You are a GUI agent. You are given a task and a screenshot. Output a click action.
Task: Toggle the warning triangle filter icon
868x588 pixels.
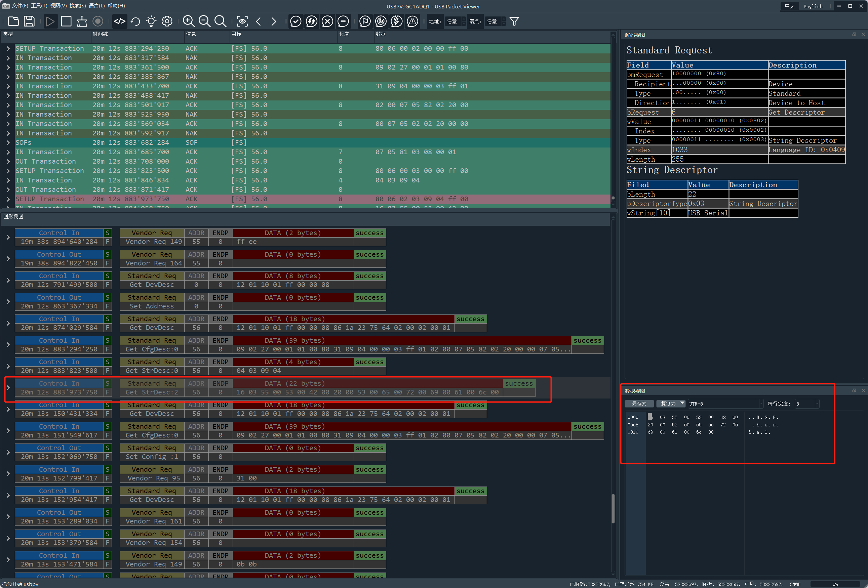(412, 21)
